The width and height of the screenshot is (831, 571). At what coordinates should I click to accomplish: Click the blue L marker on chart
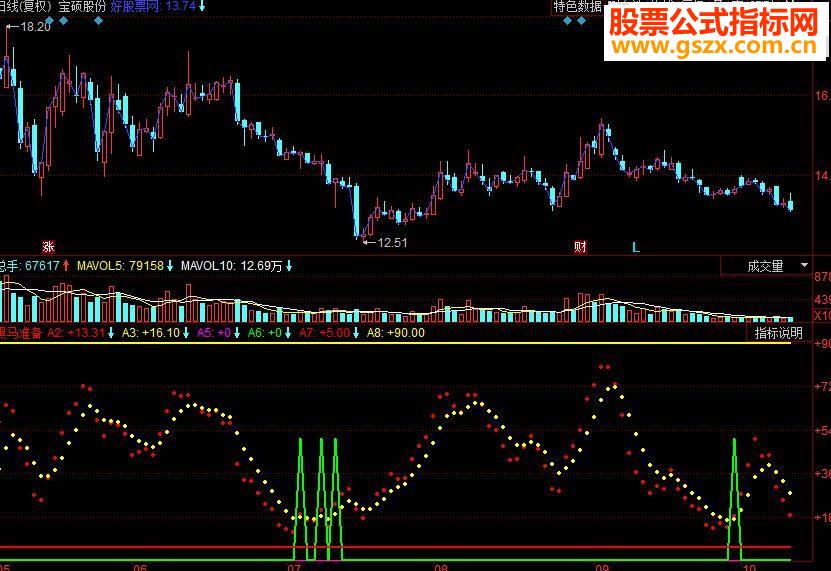[x=636, y=248]
